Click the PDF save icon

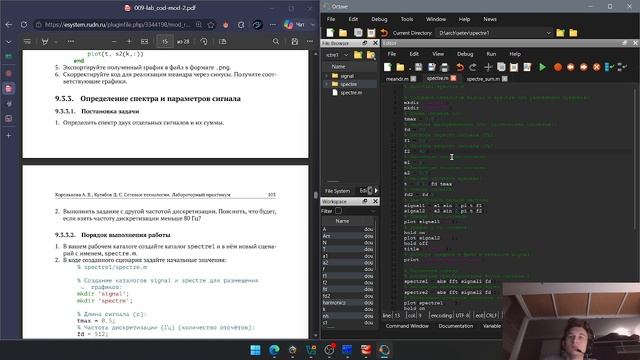click(x=294, y=41)
